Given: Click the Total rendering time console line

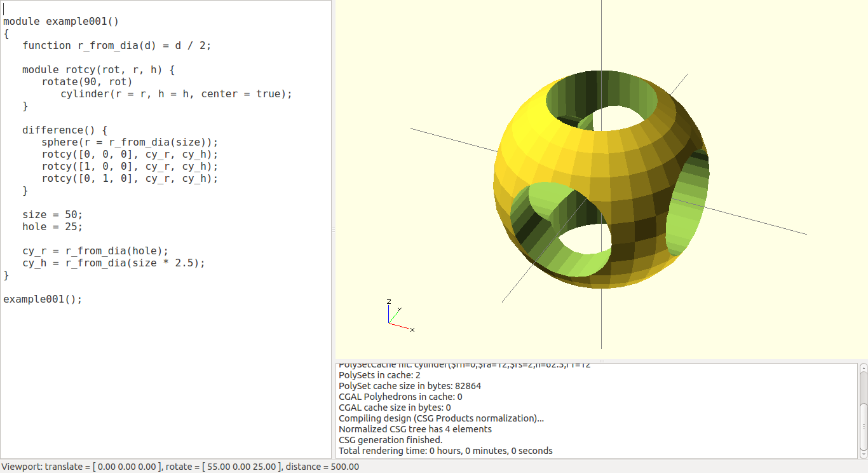Looking at the screenshot, I should point(445,451).
